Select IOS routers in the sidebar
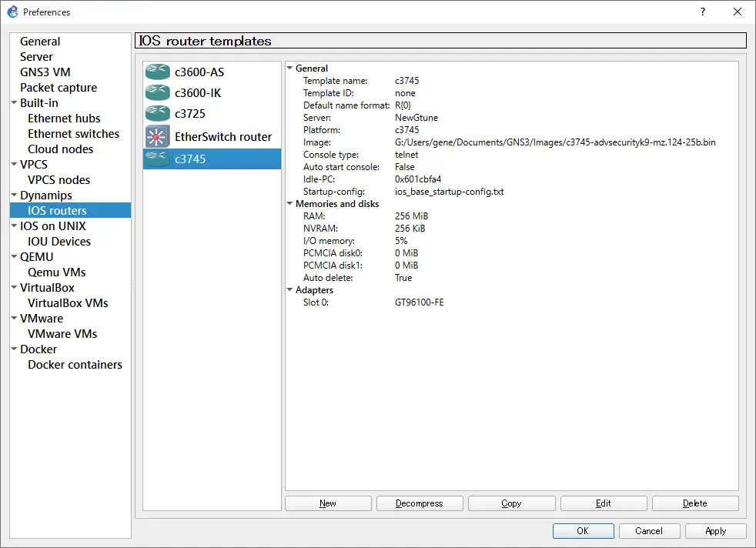The width and height of the screenshot is (756, 548). coord(70,211)
